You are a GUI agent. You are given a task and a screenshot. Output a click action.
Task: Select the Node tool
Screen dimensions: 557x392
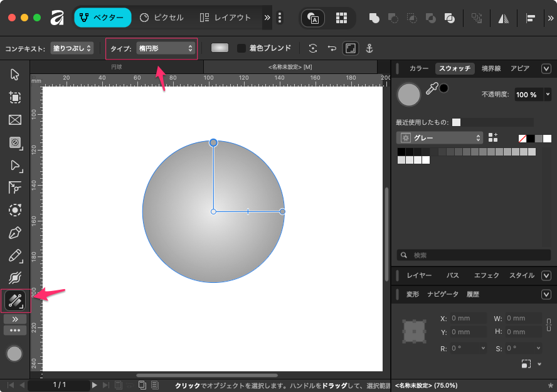pos(15,165)
